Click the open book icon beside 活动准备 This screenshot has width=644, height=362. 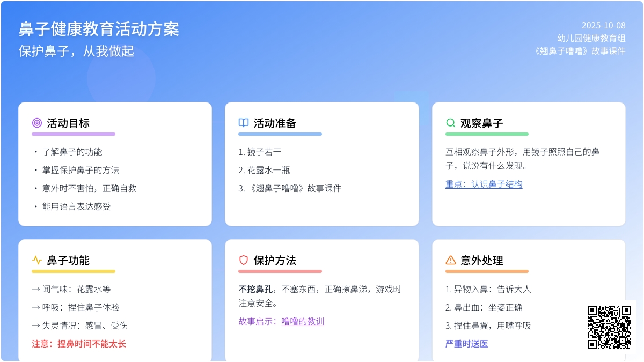(244, 123)
